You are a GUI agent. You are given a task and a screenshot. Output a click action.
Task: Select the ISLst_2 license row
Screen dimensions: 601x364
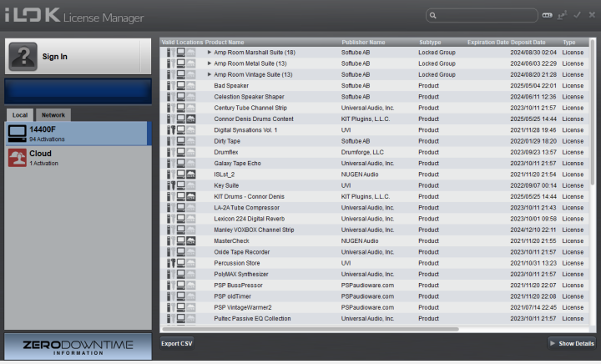(375, 174)
